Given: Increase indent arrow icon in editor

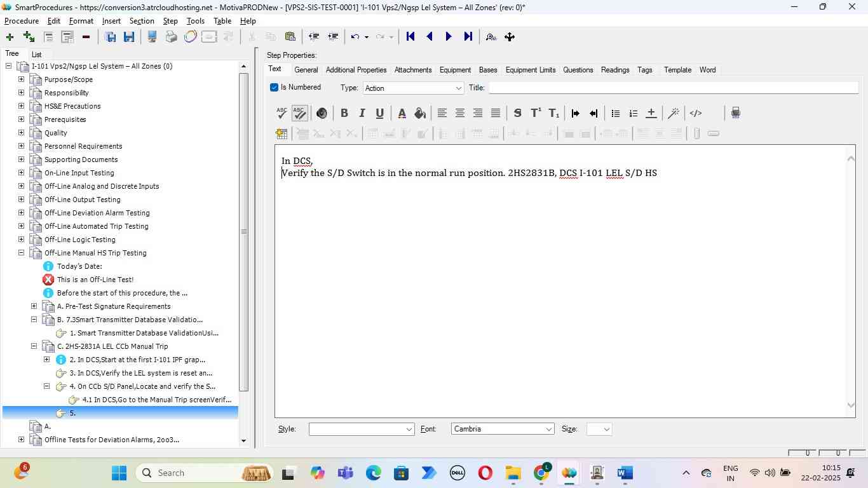Looking at the screenshot, I should (x=575, y=113).
